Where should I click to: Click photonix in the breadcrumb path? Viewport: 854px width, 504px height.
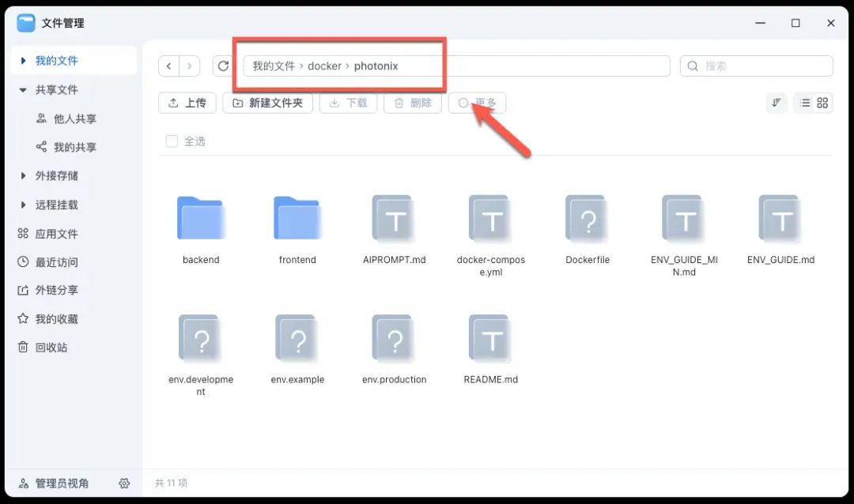click(x=376, y=66)
